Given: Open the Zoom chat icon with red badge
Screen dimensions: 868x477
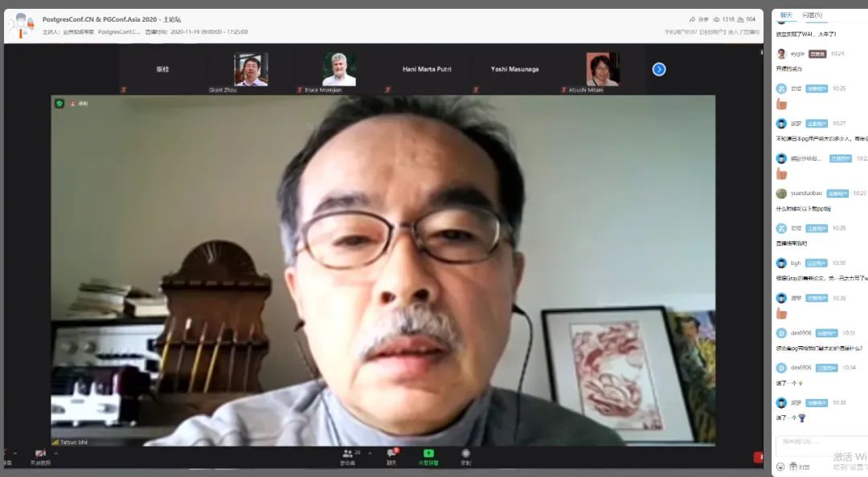Looking at the screenshot, I should pyautogui.click(x=392, y=453).
